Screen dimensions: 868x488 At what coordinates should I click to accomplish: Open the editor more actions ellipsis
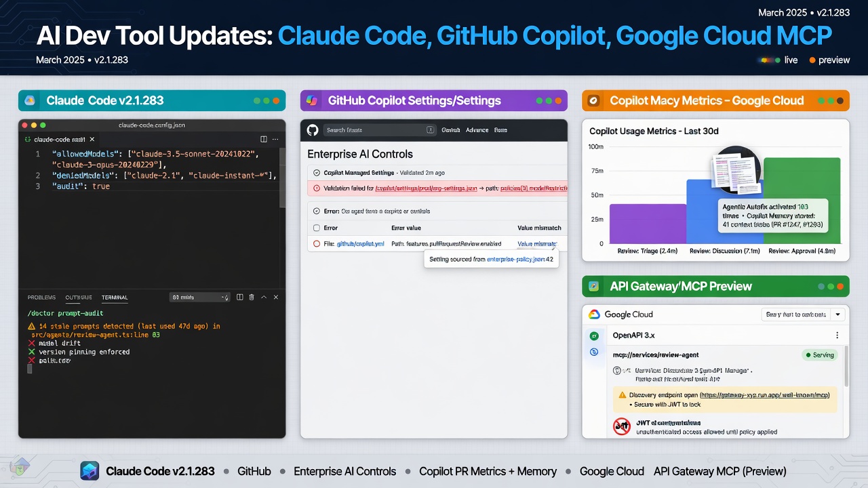pyautogui.click(x=275, y=139)
